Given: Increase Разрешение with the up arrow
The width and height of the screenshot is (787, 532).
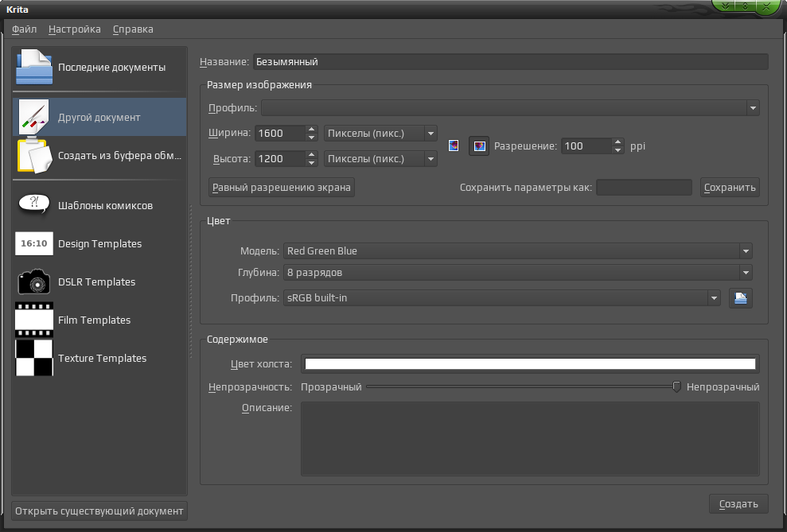Looking at the screenshot, I should click(618, 142).
